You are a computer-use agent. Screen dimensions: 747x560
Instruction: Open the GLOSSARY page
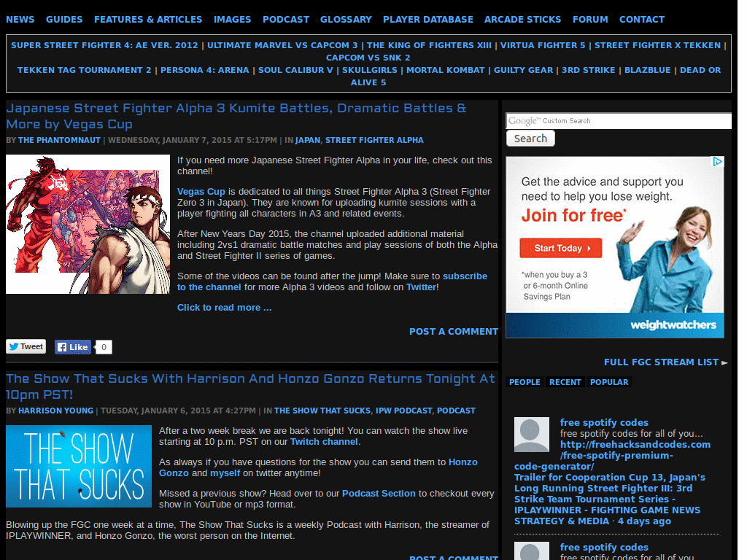[346, 20]
